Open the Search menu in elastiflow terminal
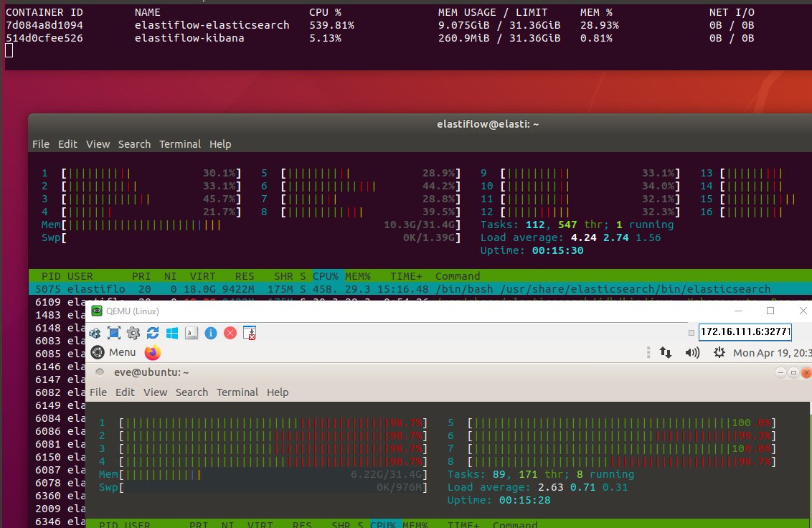The image size is (812, 528). pos(134,143)
